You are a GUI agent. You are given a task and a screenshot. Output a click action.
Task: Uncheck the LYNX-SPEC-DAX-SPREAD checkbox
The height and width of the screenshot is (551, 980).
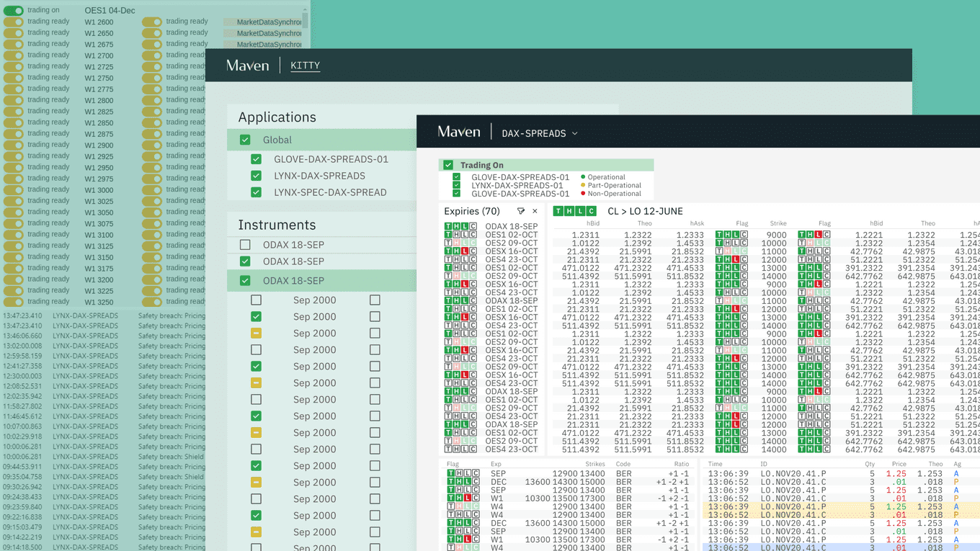pos(256,192)
